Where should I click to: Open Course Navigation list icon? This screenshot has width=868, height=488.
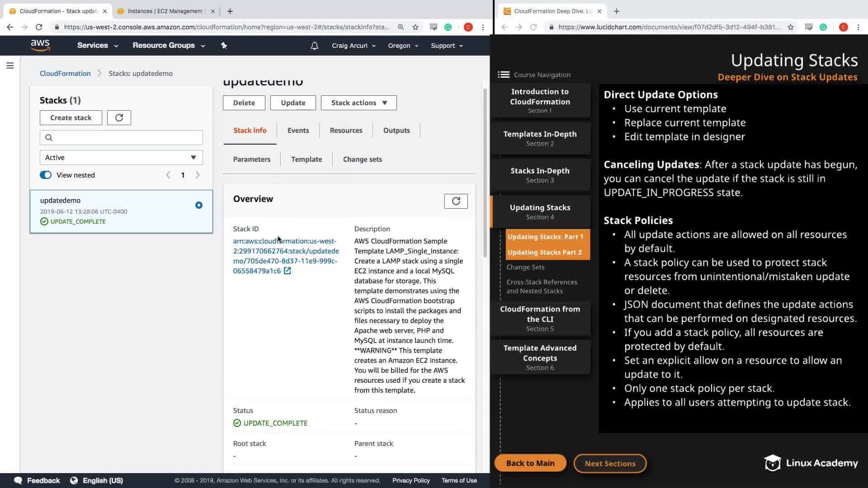504,75
